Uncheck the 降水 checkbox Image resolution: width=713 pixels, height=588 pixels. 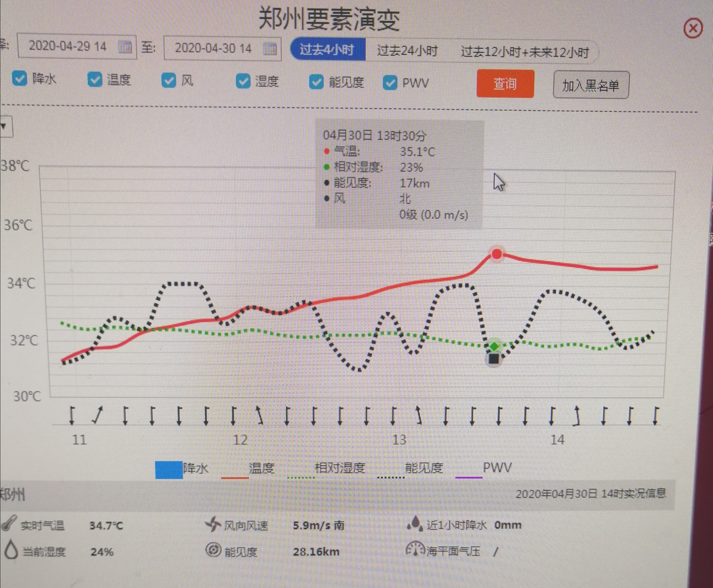pyautogui.click(x=19, y=78)
